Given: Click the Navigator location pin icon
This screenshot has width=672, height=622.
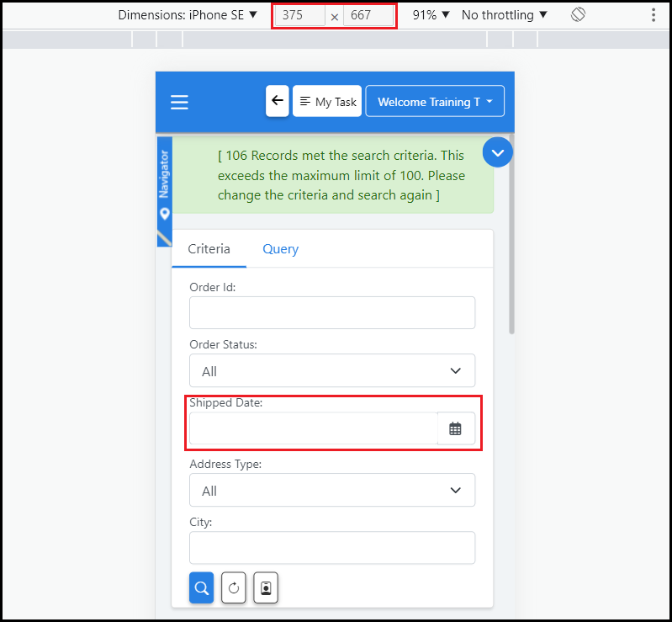Looking at the screenshot, I should pyautogui.click(x=165, y=213).
